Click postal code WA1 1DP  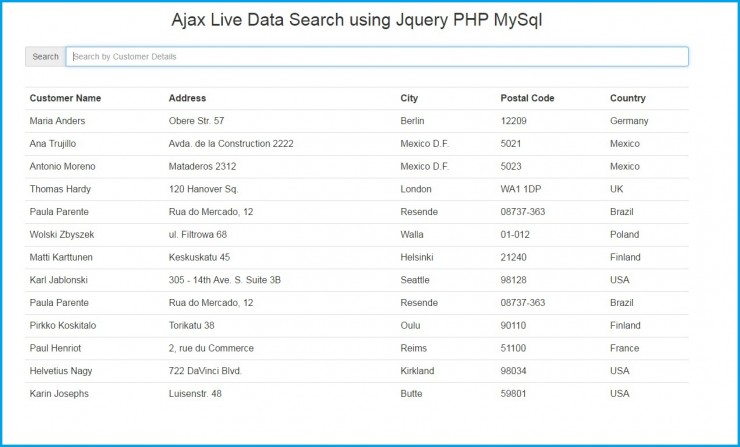(521, 189)
